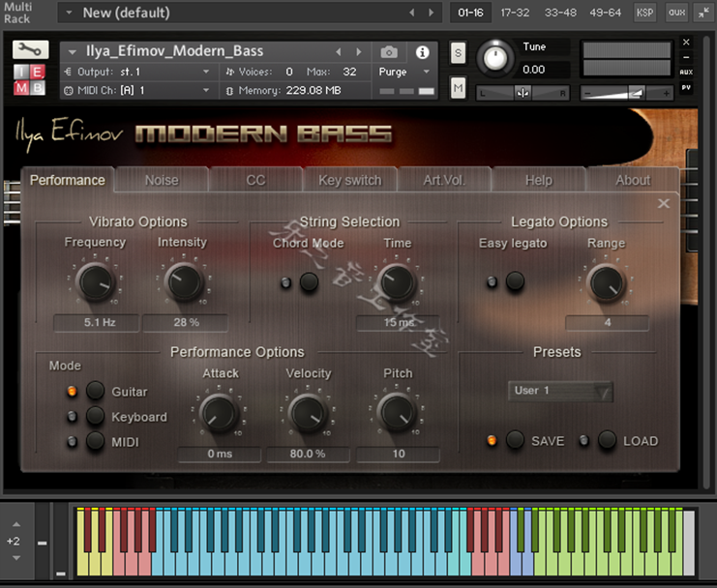Select next instrument arrow beside Modern_Bass
This screenshot has height=588, width=717.
click(359, 51)
